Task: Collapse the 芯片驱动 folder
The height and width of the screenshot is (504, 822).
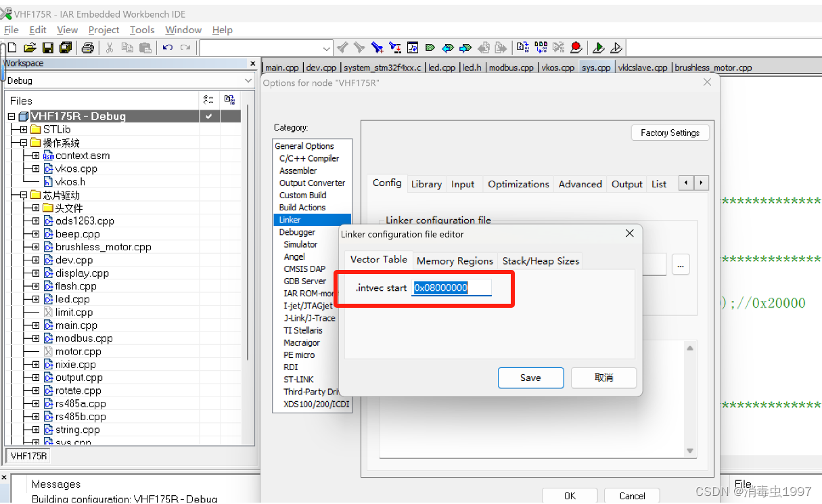Action: click(x=24, y=195)
